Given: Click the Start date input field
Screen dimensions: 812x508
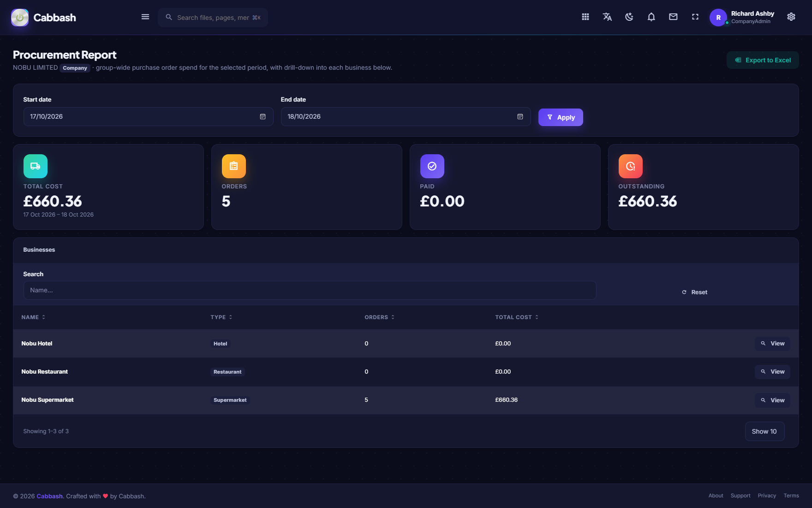Looking at the screenshot, I should 148,117.
